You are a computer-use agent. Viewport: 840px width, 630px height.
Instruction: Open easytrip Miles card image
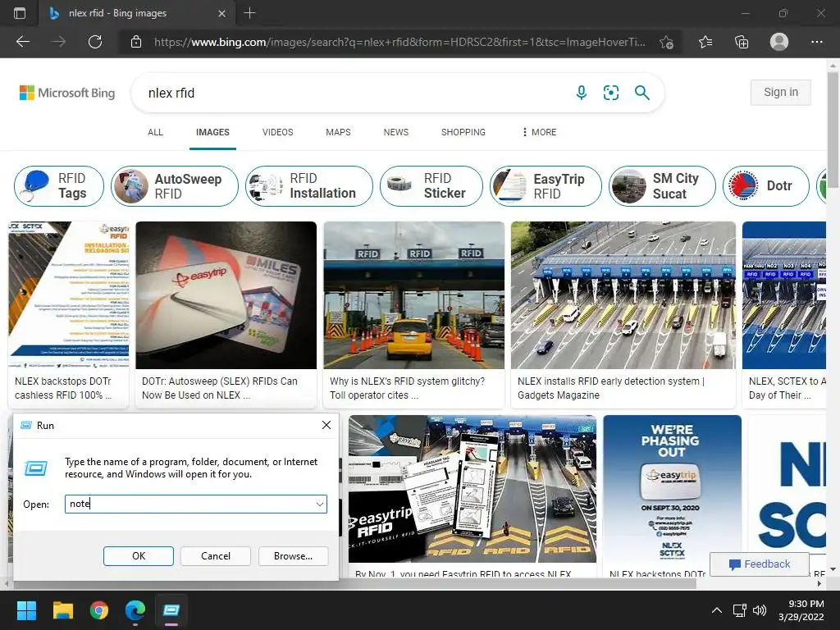click(226, 295)
